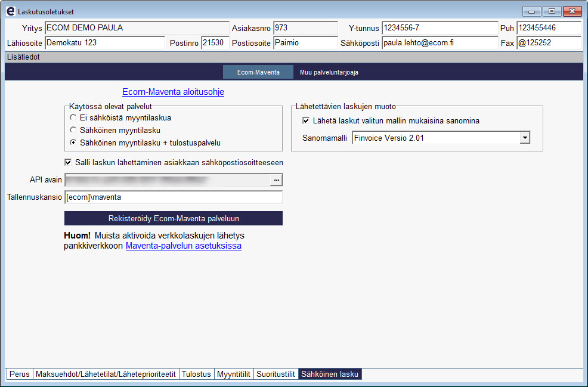Open 'Maventa-palvelun asetuksissa' link
This screenshot has height=387, width=588.
[183, 246]
